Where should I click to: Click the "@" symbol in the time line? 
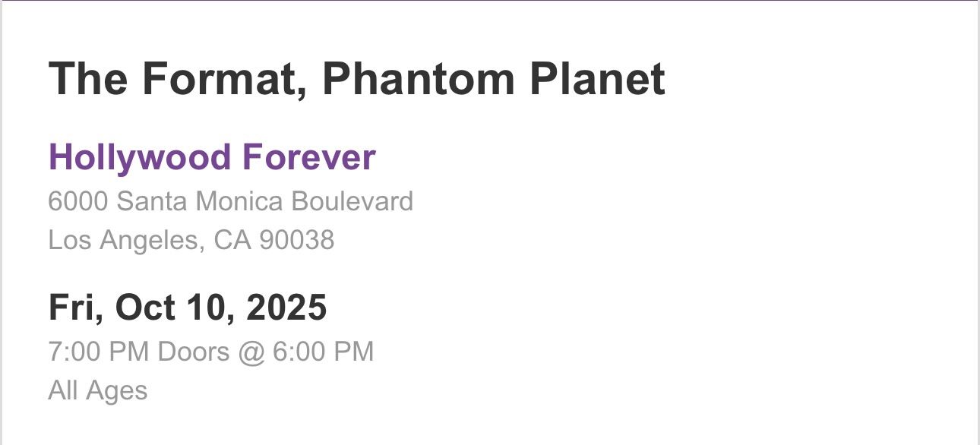pos(251,352)
